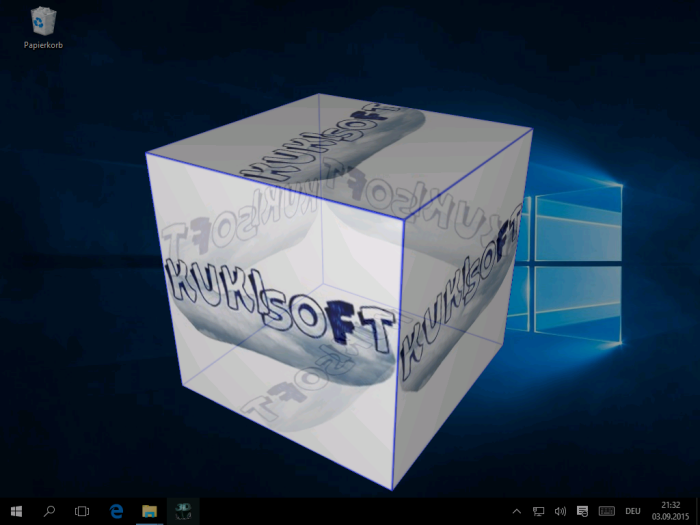
Task: Select the Papierkorb recycle bin icon
Action: click(43, 22)
